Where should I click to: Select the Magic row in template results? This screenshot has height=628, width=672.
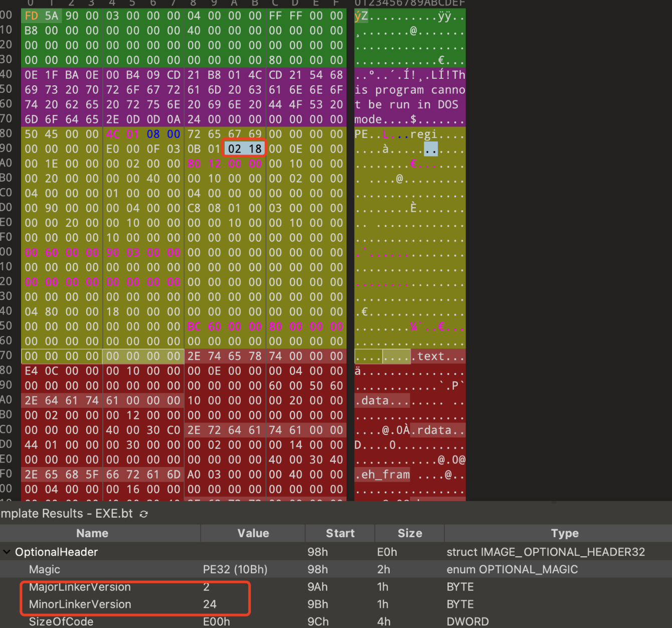45,569
